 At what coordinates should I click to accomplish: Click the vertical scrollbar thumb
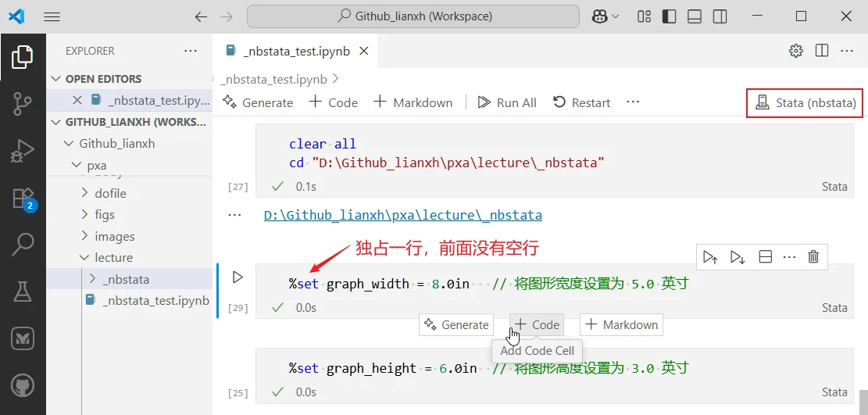pos(863,402)
